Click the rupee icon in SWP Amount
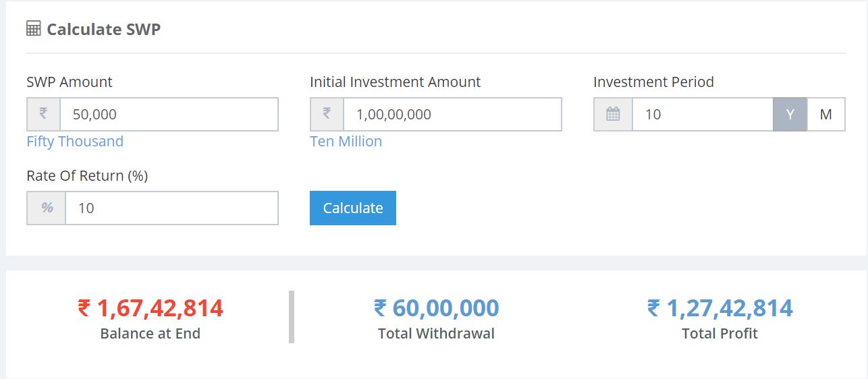The width and height of the screenshot is (868, 379). point(43,114)
